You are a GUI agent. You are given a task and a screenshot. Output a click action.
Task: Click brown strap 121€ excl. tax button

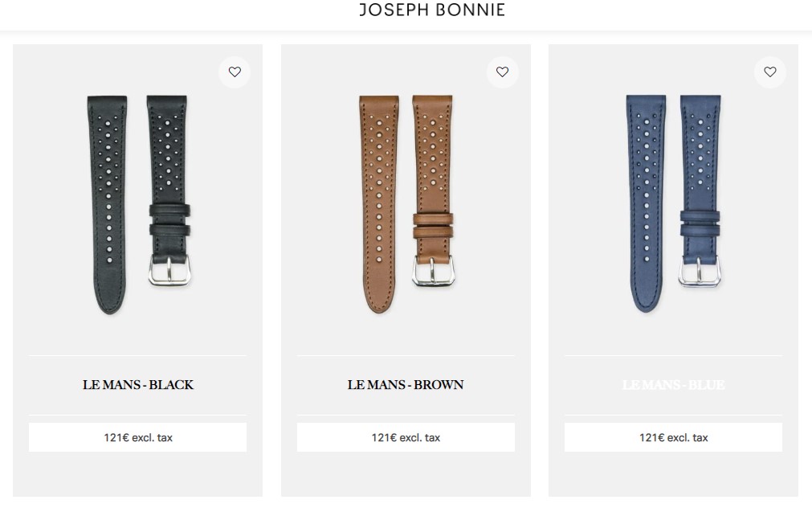(x=406, y=437)
